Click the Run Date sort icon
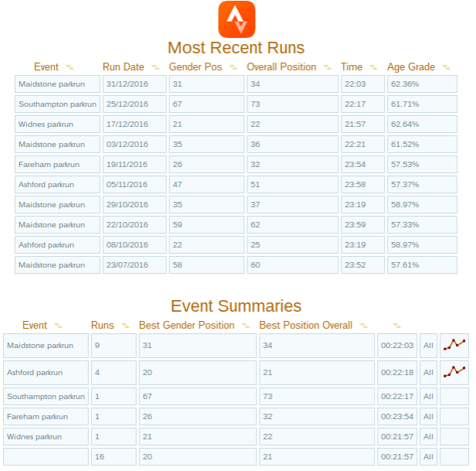The width and height of the screenshot is (476, 471). tap(155, 68)
